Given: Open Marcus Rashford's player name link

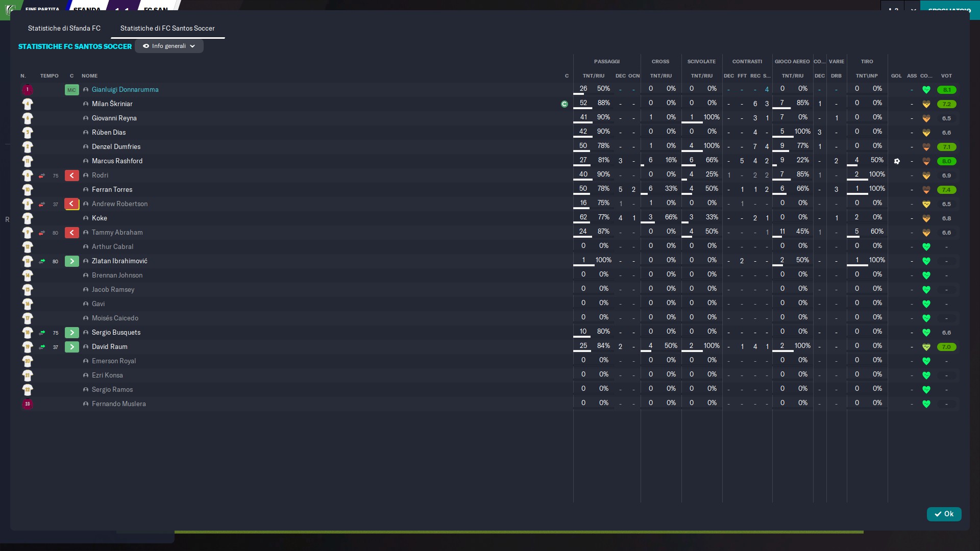Looking at the screenshot, I should click(x=117, y=161).
